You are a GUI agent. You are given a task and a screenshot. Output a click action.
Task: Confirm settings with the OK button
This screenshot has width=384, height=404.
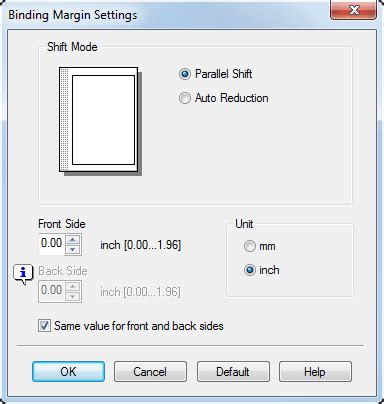[x=68, y=371]
